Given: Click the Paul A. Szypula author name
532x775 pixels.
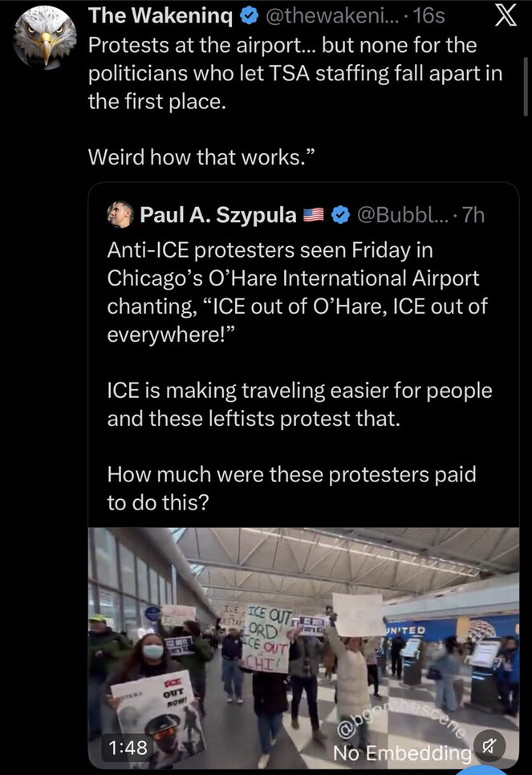Looking at the screenshot, I should click(x=217, y=215).
